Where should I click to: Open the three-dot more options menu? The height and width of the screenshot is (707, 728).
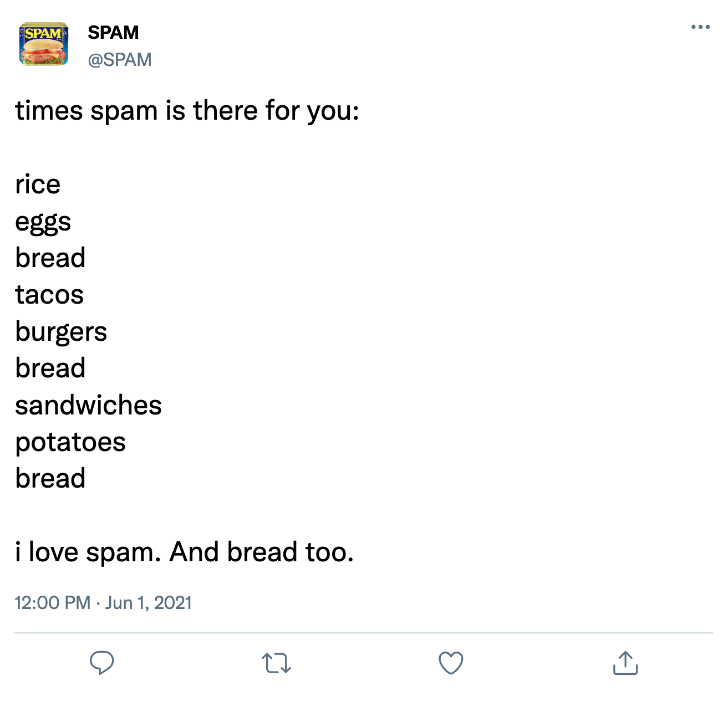pyautogui.click(x=700, y=27)
